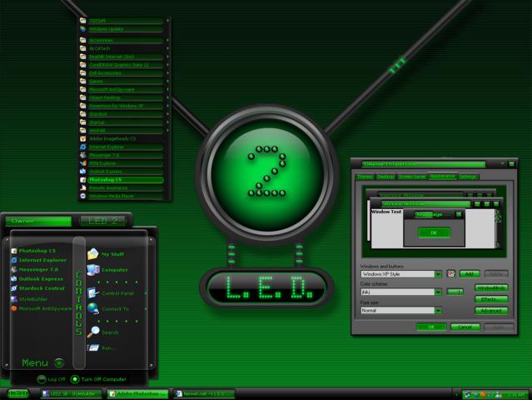The height and width of the screenshot is (400, 532).
Task: Click the system tray clock
Action: [x=515, y=394]
